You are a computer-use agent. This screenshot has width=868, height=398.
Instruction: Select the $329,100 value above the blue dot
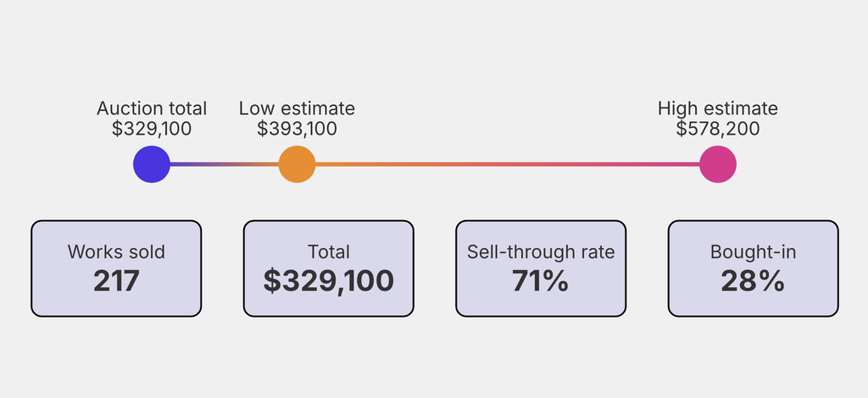coord(152,129)
